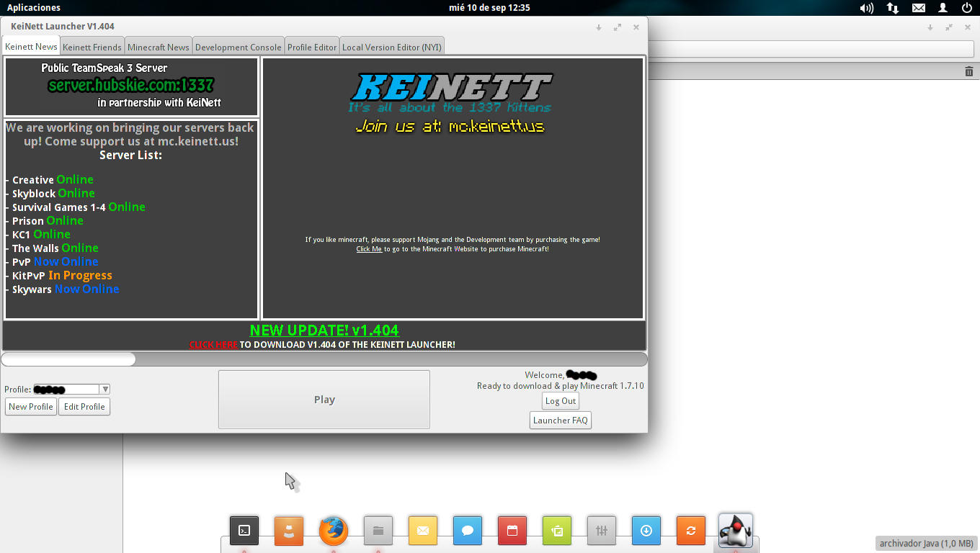Open the messages envelope indicator
Screen dimensions: 980x553
point(919,8)
